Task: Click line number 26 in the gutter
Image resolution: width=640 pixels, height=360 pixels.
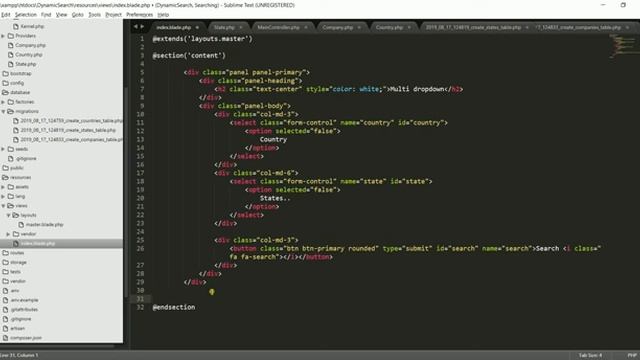Action: pyautogui.click(x=140, y=249)
